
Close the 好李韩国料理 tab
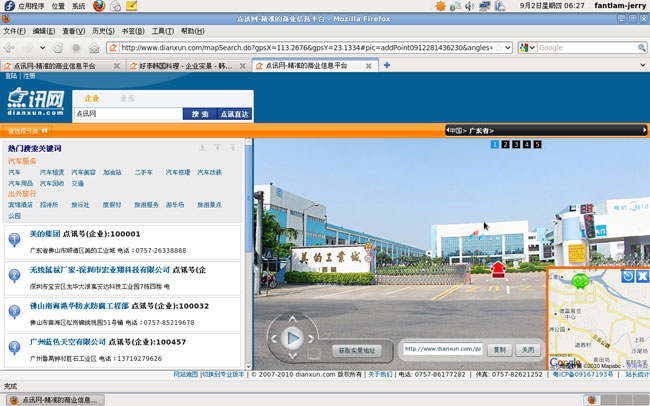(243, 66)
